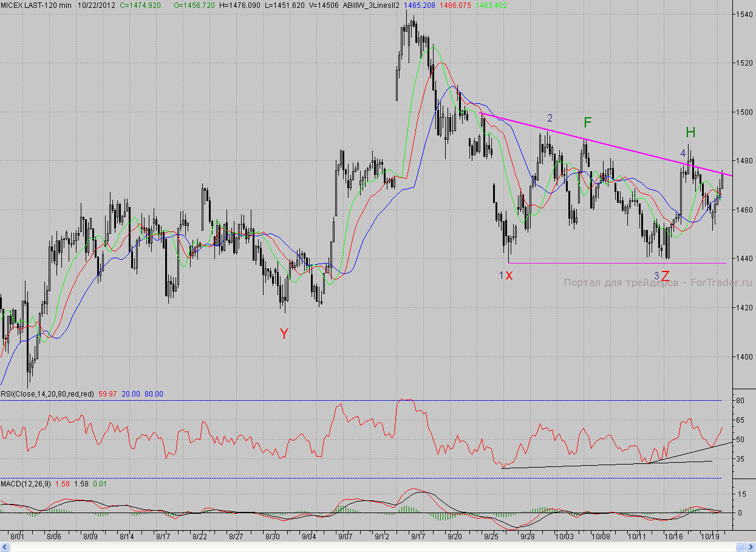Screen dimensions: 756x552
Task: Click the MICEX LAST-120 min chart title
Action: pyautogui.click(x=35, y=5)
